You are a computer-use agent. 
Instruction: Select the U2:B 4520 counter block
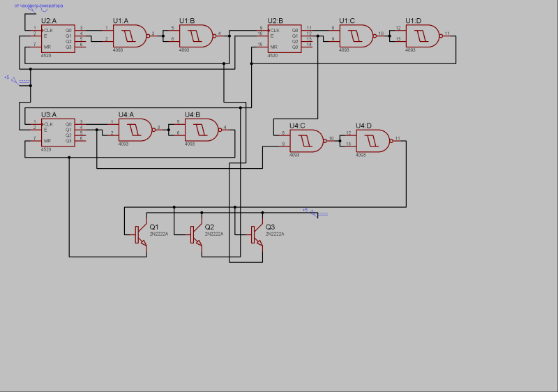click(285, 39)
